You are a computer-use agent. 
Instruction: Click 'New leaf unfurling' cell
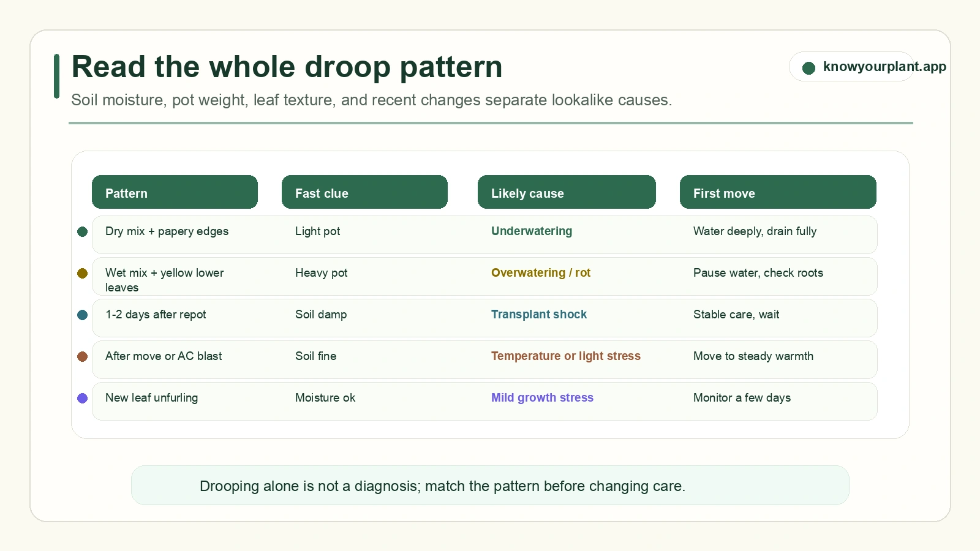point(151,398)
